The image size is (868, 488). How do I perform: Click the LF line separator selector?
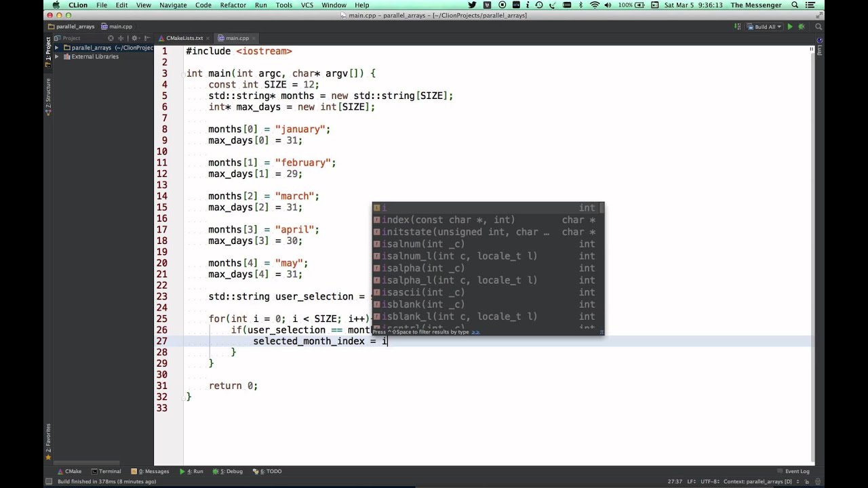(692, 481)
